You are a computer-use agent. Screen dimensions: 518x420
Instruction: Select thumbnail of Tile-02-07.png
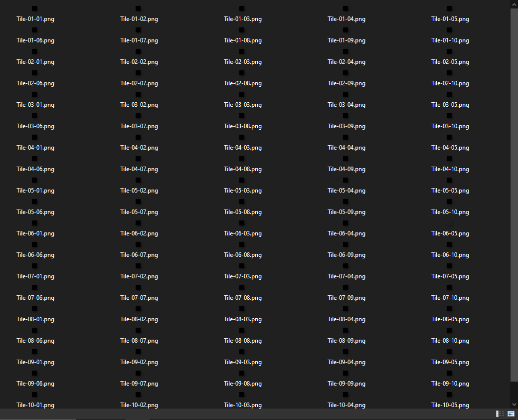pos(138,73)
